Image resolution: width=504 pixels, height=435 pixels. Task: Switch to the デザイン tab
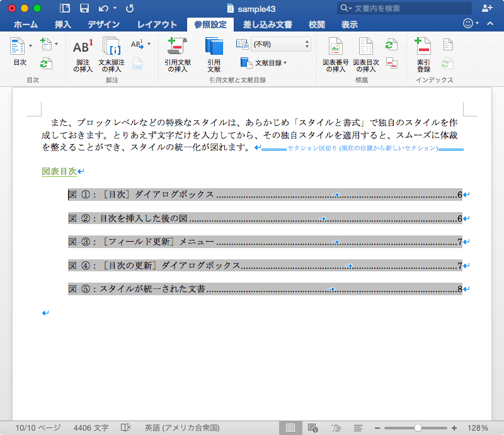(x=103, y=25)
